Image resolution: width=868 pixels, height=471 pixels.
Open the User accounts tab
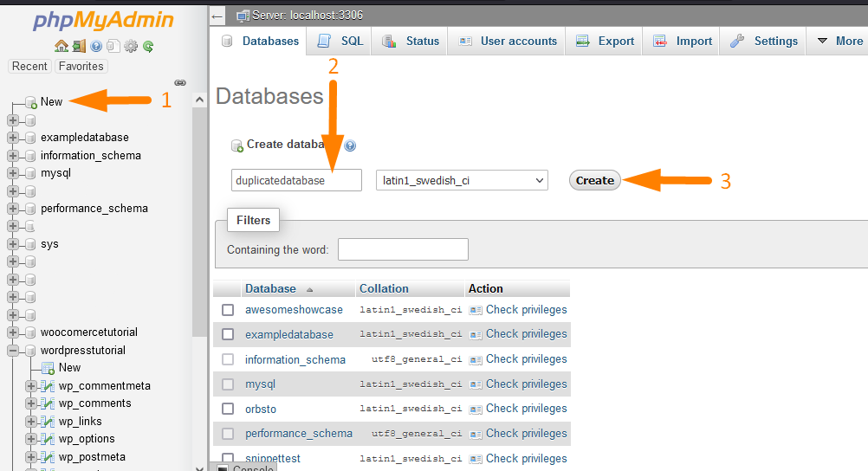507,41
